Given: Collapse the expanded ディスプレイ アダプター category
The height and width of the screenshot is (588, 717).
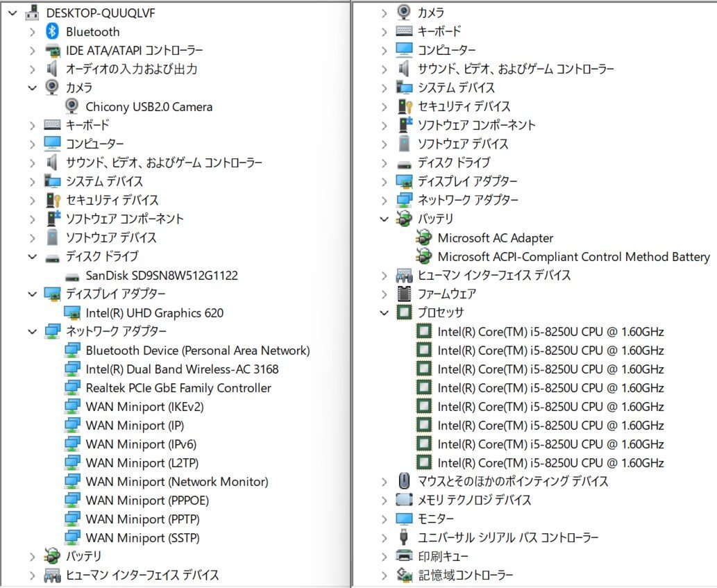Looking at the screenshot, I should [x=33, y=294].
